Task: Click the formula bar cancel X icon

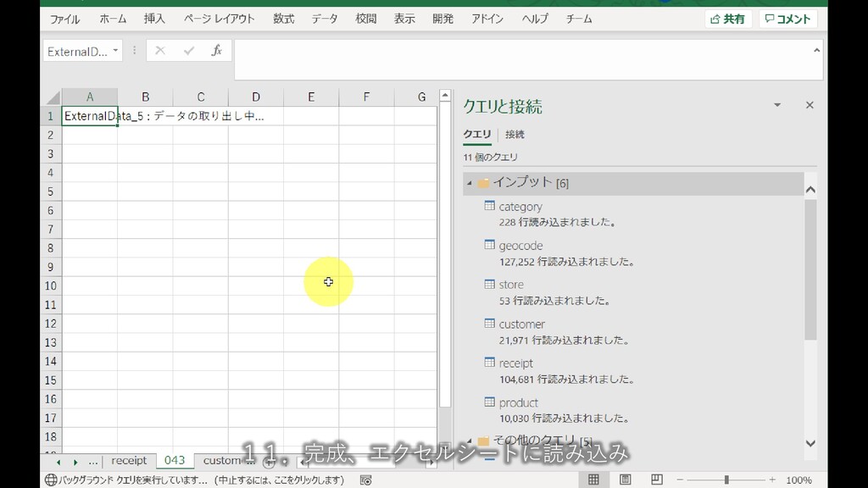Action: pyautogui.click(x=161, y=51)
